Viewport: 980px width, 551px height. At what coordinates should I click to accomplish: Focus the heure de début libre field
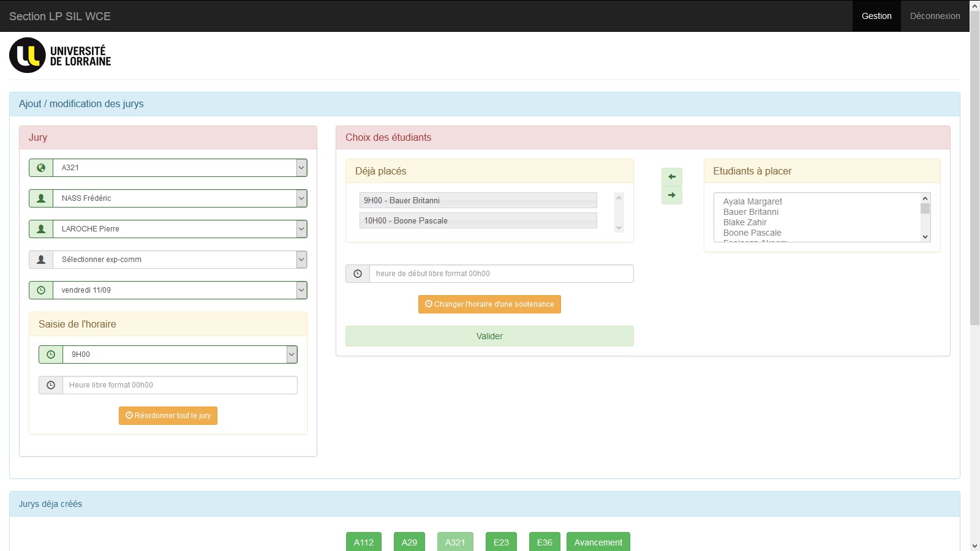coord(501,274)
